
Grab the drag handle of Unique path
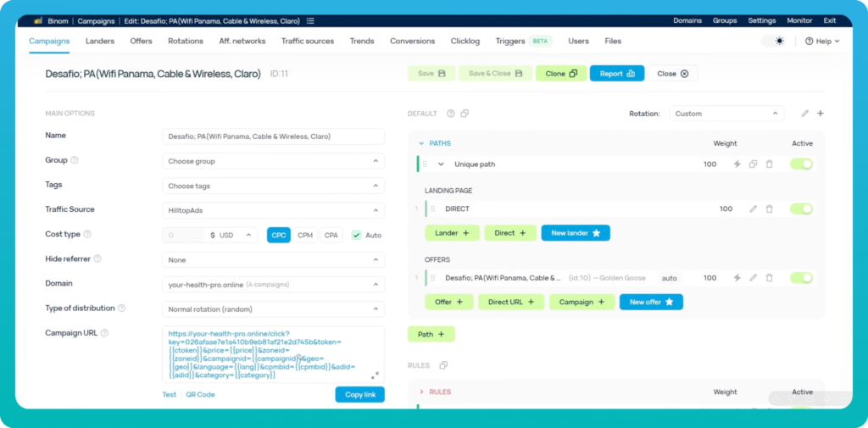[x=426, y=164]
